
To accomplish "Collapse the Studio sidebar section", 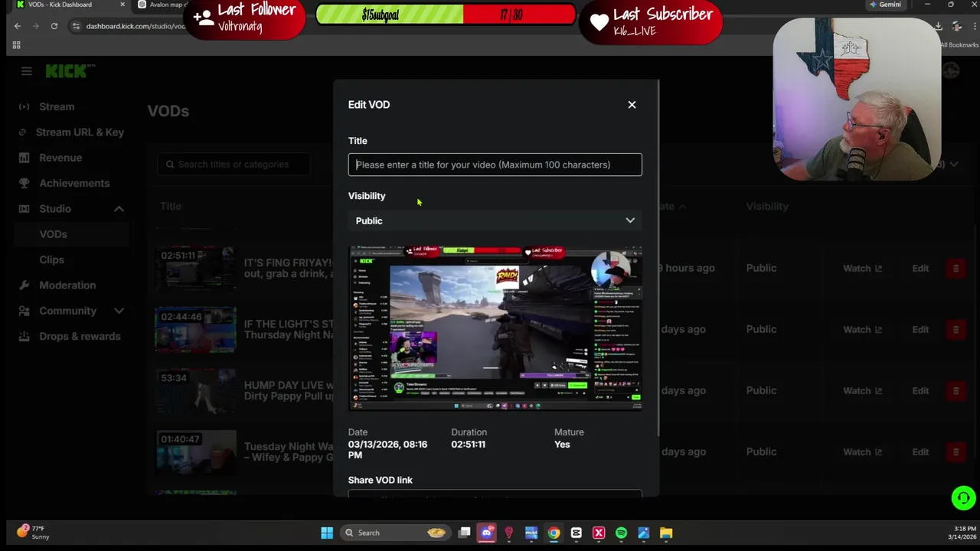I will 119,209.
